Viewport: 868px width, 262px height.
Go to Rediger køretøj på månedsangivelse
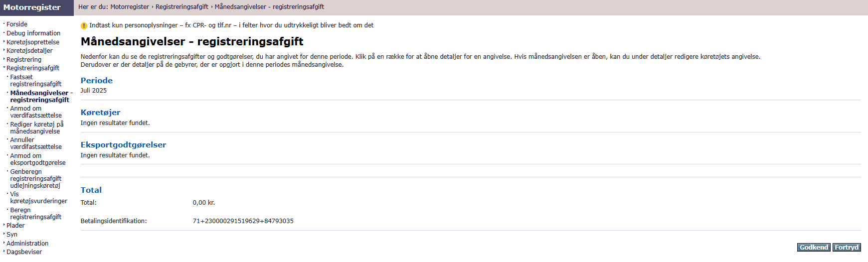36,128
